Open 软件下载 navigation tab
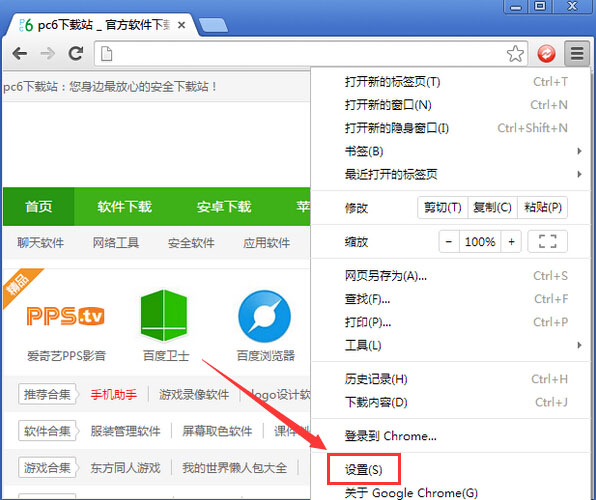Viewport: 596px width, 500px height. coord(124,206)
